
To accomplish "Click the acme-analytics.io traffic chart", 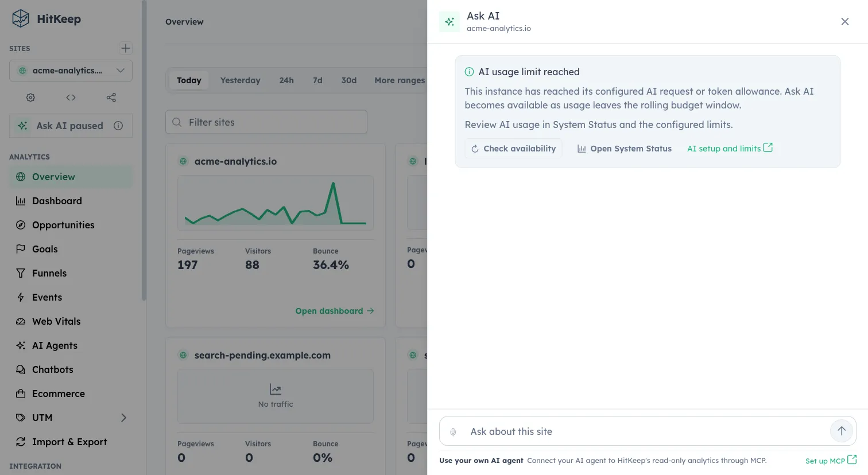I will pos(276,203).
